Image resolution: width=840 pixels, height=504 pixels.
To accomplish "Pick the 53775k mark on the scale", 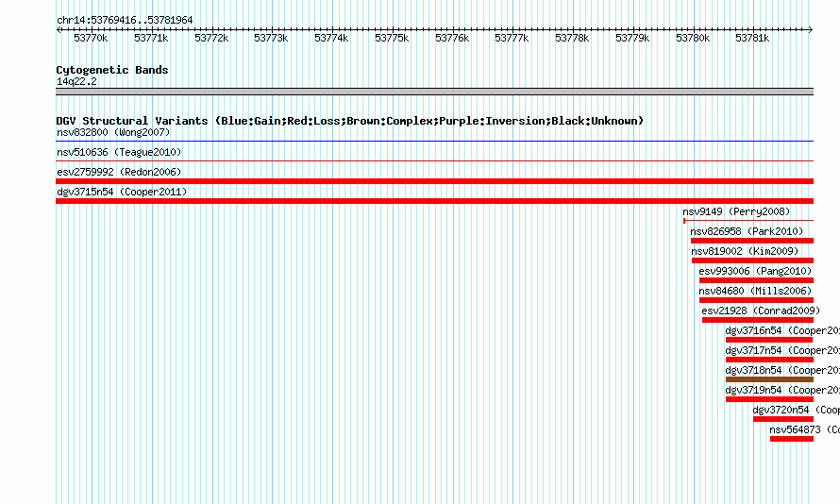I will pos(392,38).
